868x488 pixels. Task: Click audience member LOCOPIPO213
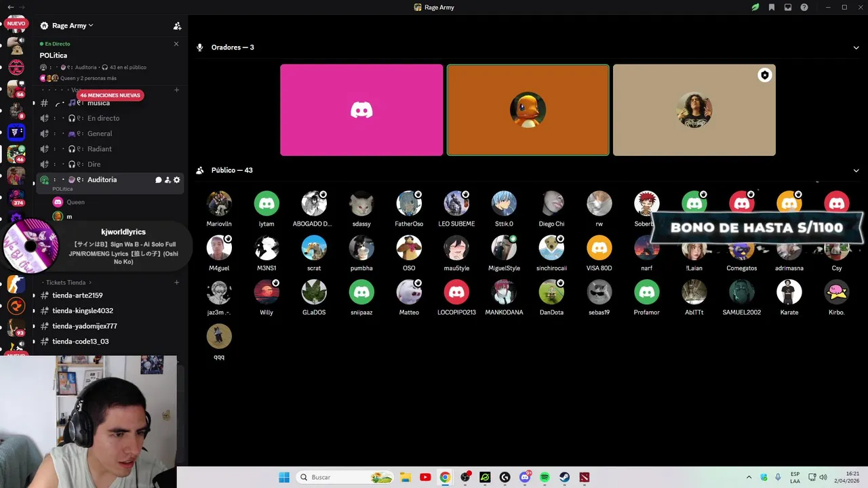(x=456, y=298)
